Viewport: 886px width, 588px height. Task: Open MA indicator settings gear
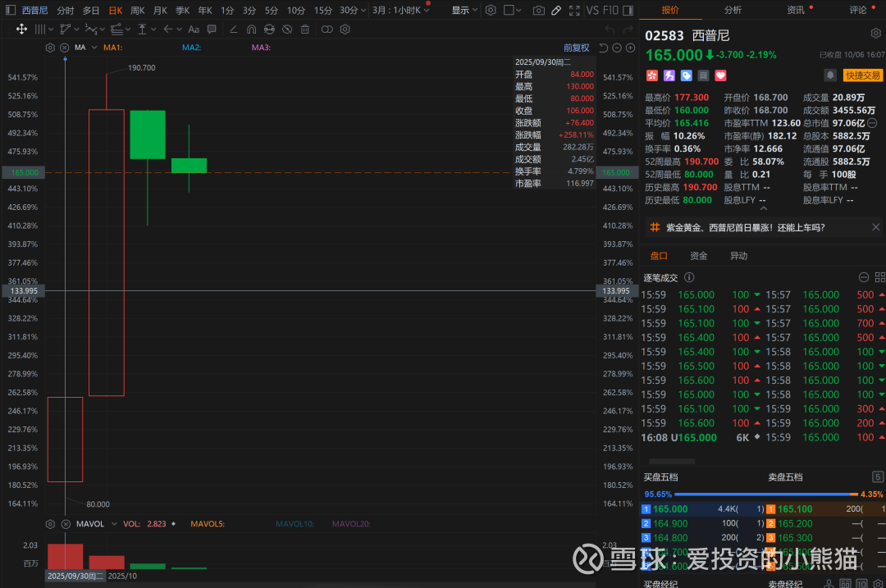pyautogui.click(x=50, y=48)
